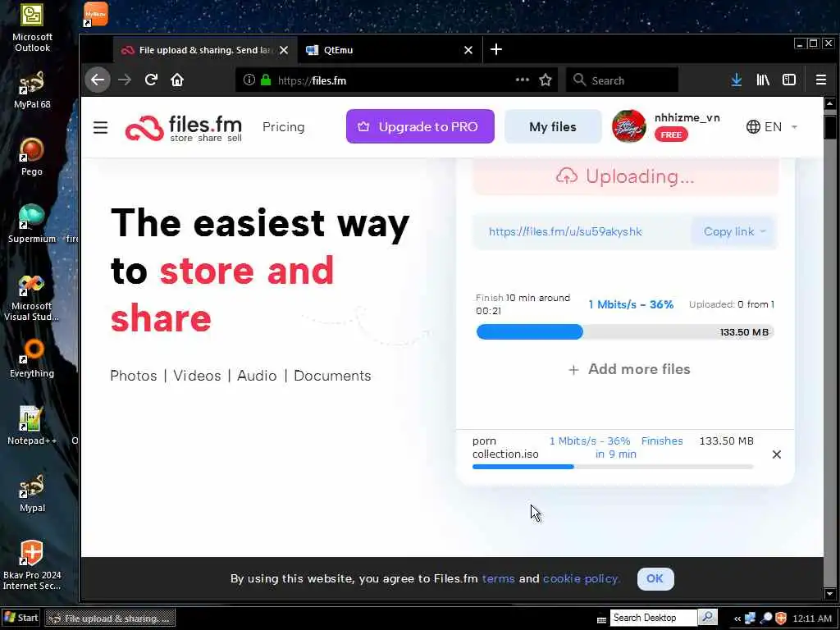
Task: Toggle the browser sidebar icon
Action: coord(789,80)
